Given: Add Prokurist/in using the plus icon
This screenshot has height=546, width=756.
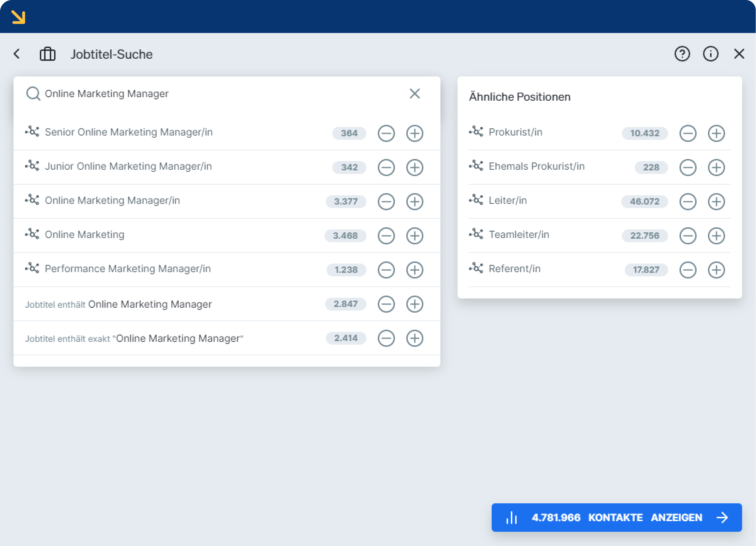Looking at the screenshot, I should [x=716, y=133].
